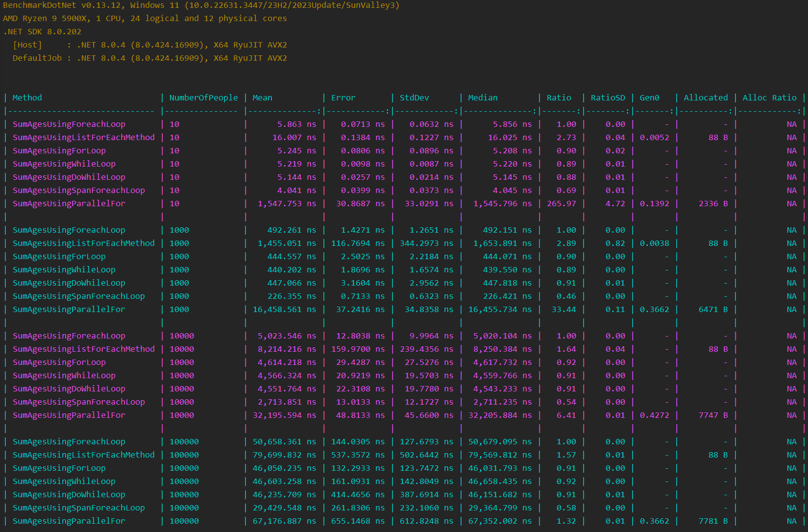The height and width of the screenshot is (532, 808).
Task: Click the .NET SDK 8.0.202 line
Action: pos(42,32)
